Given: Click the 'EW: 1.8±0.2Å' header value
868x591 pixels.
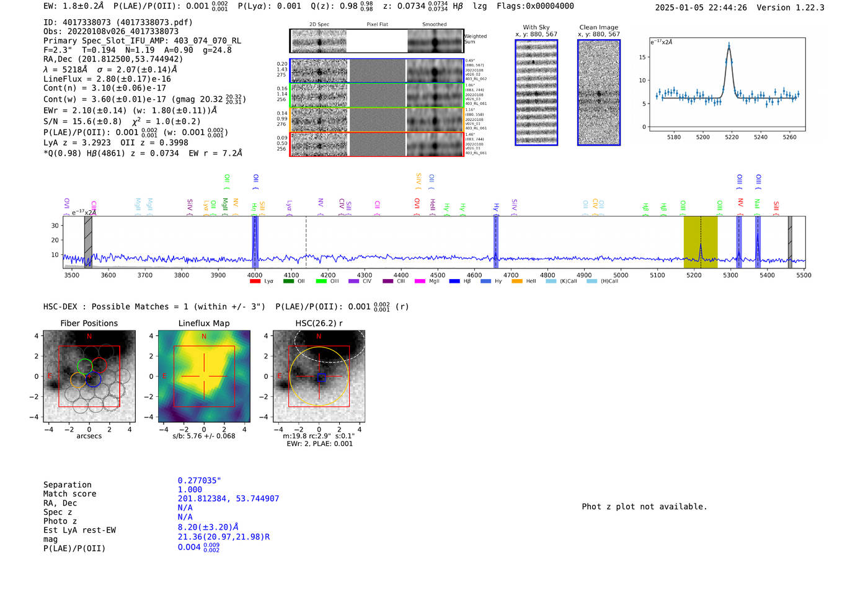Looking at the screenshot, I should pos(73,6).
